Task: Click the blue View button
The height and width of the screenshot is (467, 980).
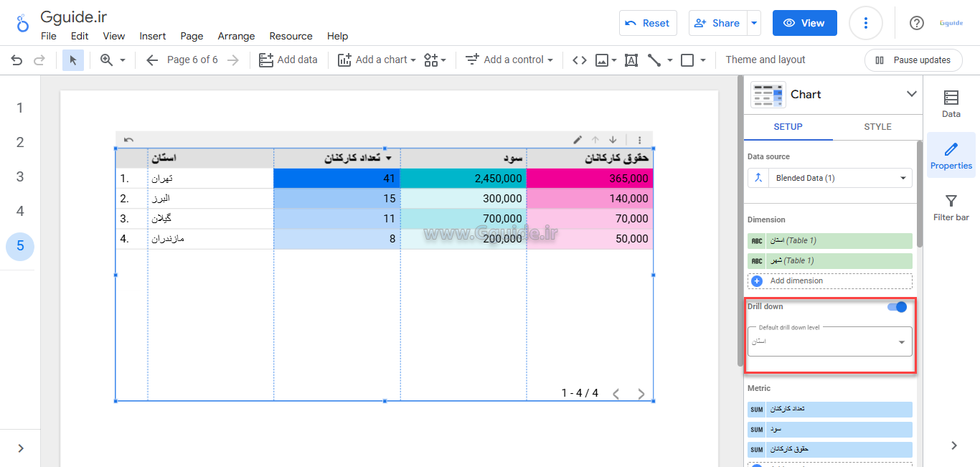Action: click(x=804, y=23)
